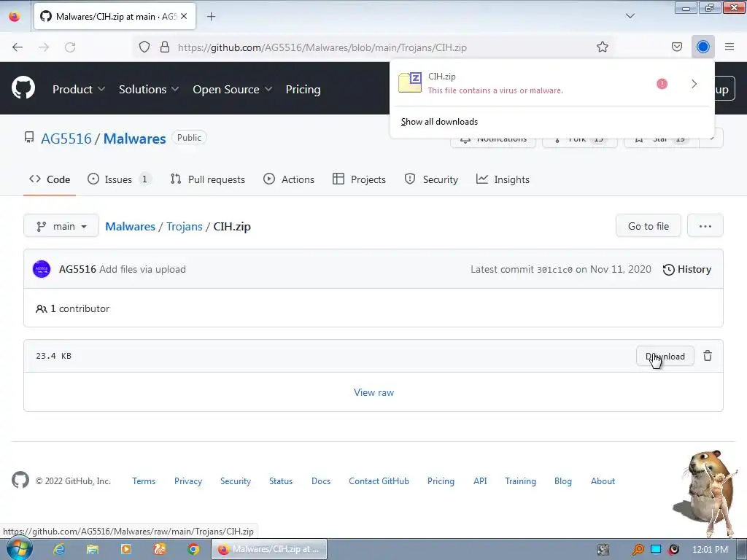The height and width of the screenshot is (560, 747).
Task: Open the repository Security tab
Action: pos(431,179)
